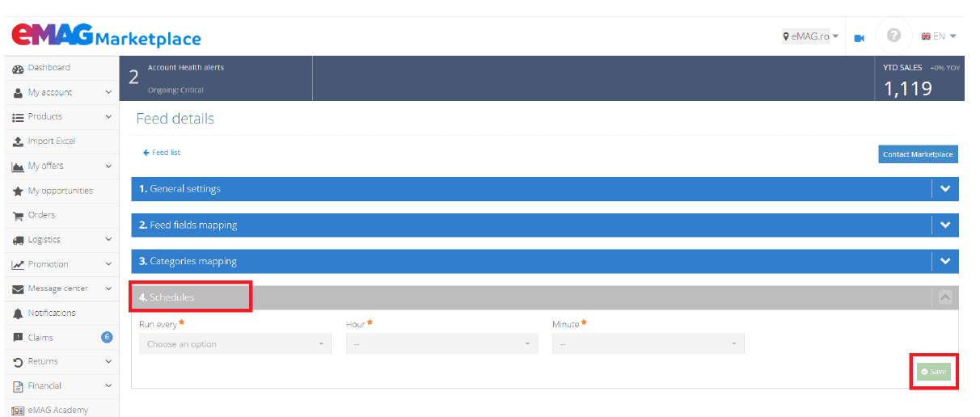980x417 pixels.
Task: Expand the My offers submenu chevron
Action: [x=109, y=166]
